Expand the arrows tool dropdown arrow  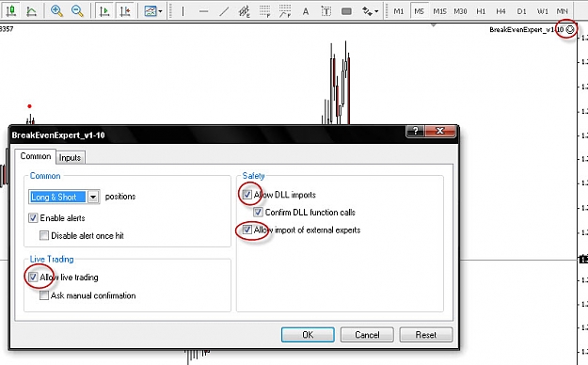click(376, 11)
